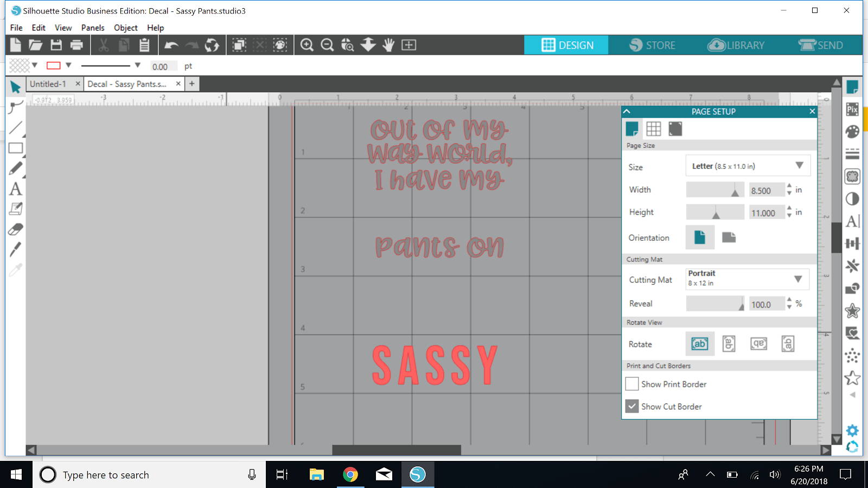This screenshot has height=488, width=868.
Task: Open the Object menu
Action: (x=126, y=28)
